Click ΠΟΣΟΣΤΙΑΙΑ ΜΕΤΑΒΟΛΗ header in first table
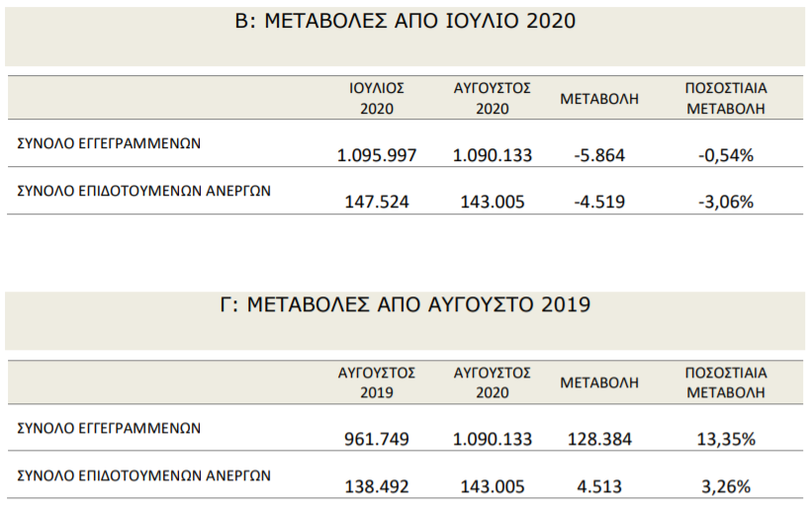This screenshot has width=812, height=510. pyautogui.click(x=726, y=99)
